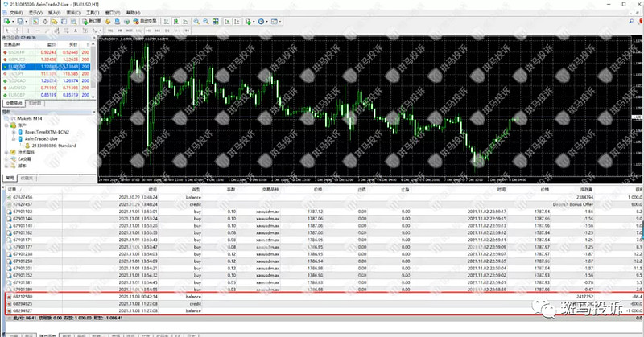This screenshot has height=337, width=644.
Task: Select the vertical line drawing tool
Action: click(x=28, y=31)
